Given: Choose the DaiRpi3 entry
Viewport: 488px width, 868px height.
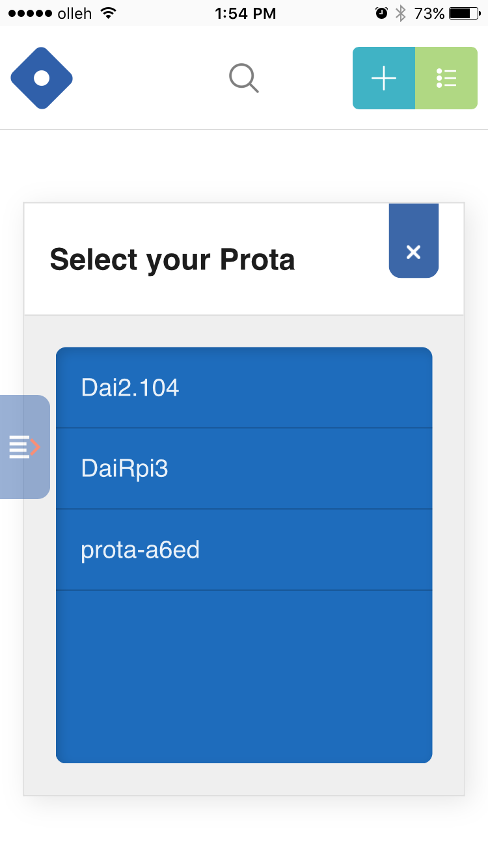Looking at the screenshot, I should pos(244,468).
